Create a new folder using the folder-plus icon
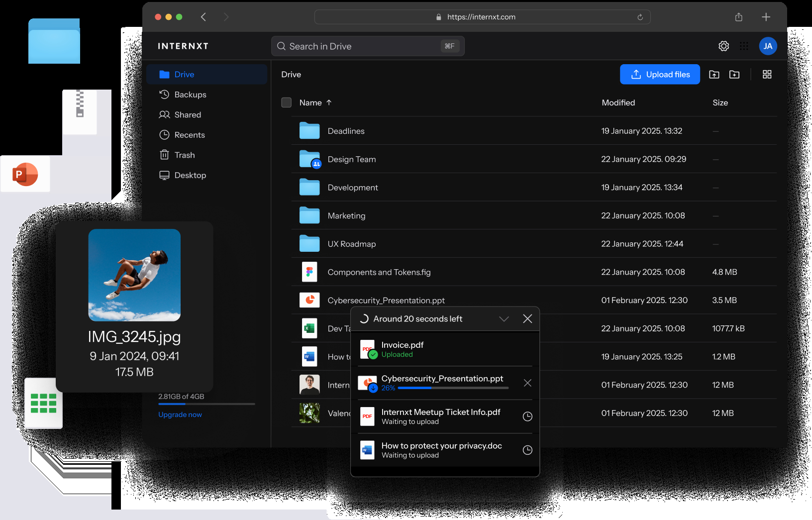The height and width of the screenshot is (520, 812). coord(734,74)
